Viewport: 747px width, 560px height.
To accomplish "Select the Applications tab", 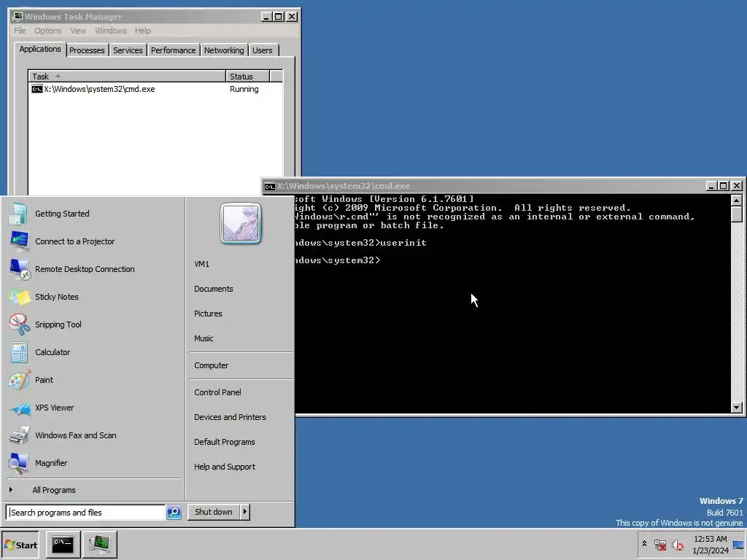I will pos(40,49).
